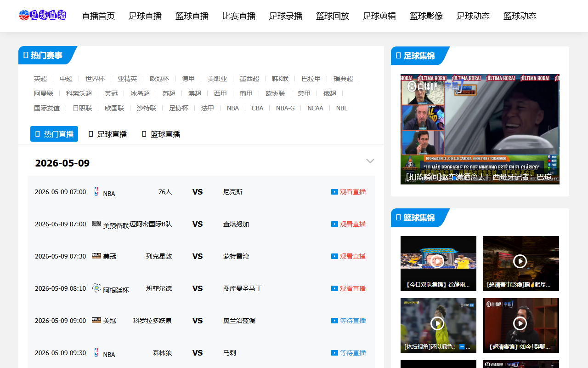Click play icon for 森林狼 vs 马刺
Viewport: 588px width, 368px height.
point(334,353)
